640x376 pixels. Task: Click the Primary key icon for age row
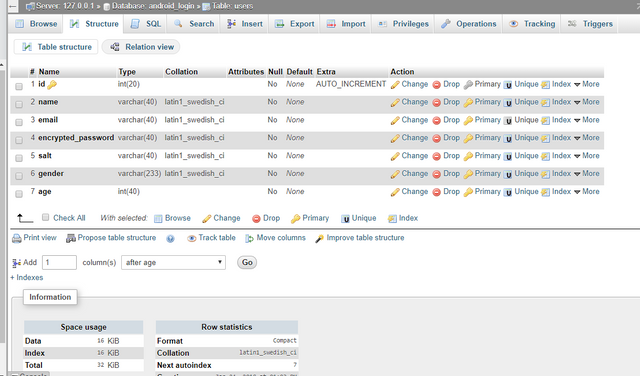pyautogui.click(x=468, y=192)
